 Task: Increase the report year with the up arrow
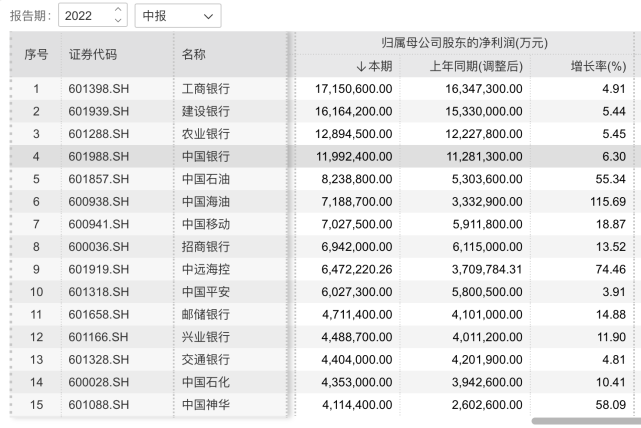(118, 11)
